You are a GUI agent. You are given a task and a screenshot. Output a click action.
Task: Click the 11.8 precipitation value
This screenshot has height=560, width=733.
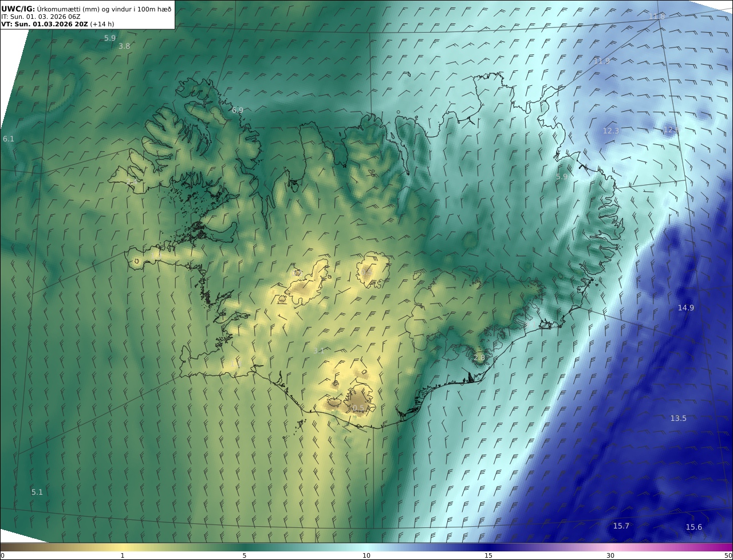point(657,17)
